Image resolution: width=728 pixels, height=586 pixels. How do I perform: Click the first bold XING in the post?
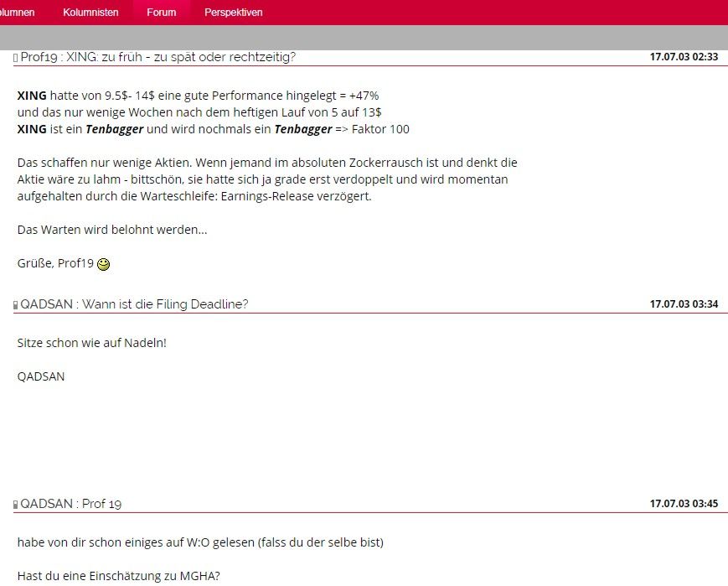(x=32, y=96)
